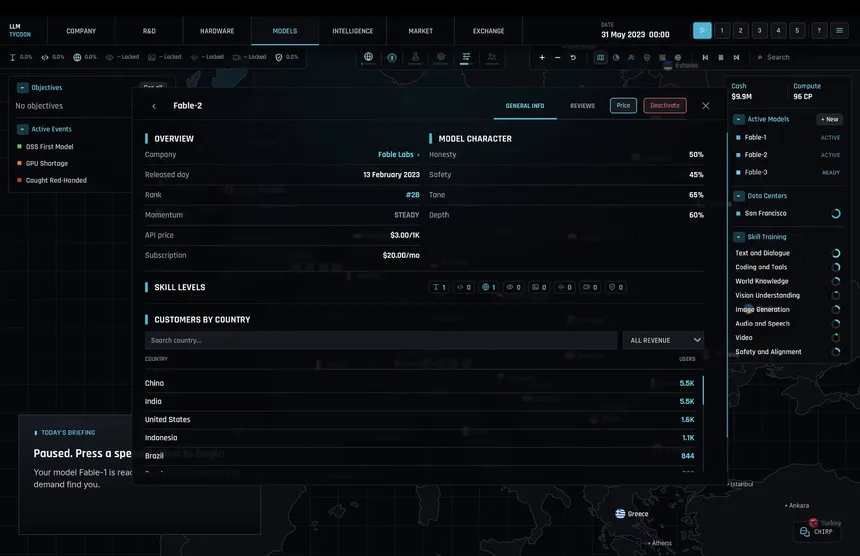Add a new model with + New
This screenshot has height=556, width=860.
[x=829, y=119]
